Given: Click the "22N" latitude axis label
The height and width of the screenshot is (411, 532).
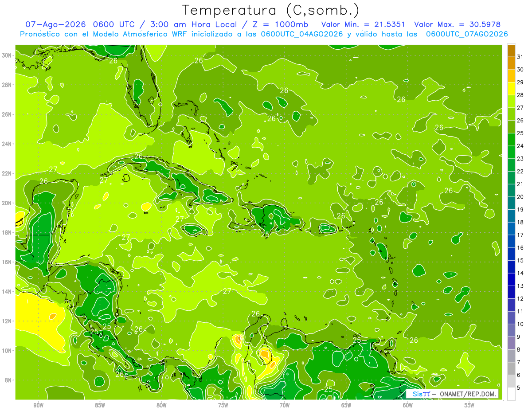Looking at the screenshot, I should coord(8,173).
